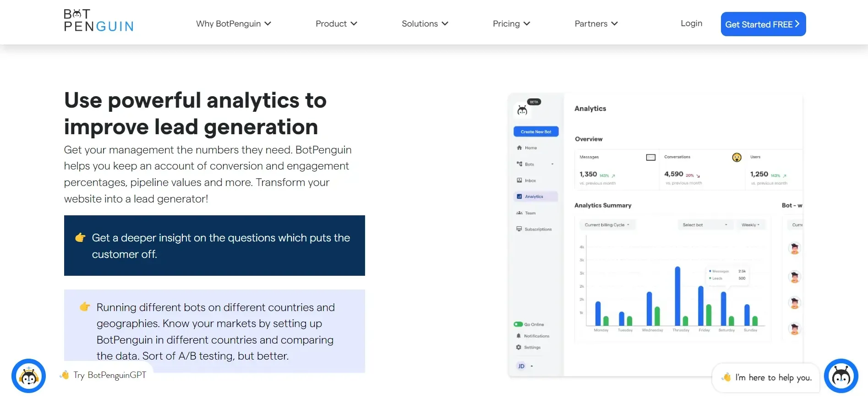Open Inbox in the dashboard sidebar

527,180
